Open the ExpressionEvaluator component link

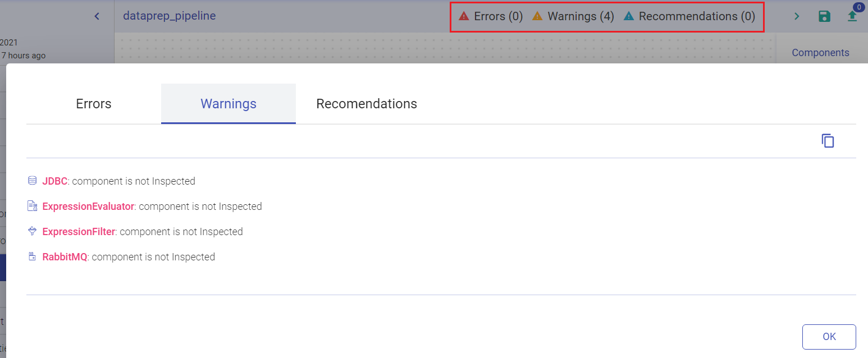88,206
